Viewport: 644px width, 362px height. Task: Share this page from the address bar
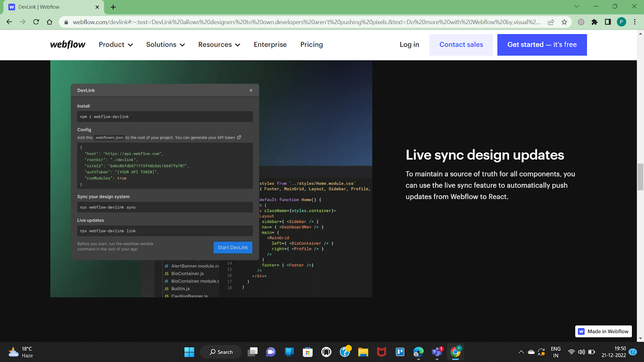coord(551,22)
